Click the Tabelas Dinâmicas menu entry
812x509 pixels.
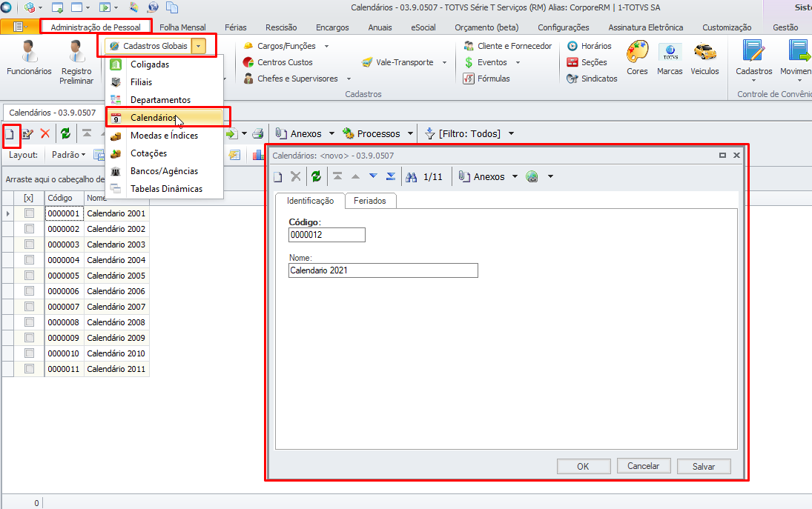[164, 189]
